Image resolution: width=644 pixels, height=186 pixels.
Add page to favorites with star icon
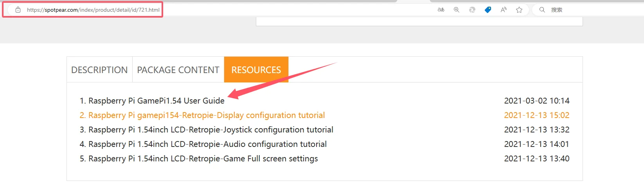[519, 10]
